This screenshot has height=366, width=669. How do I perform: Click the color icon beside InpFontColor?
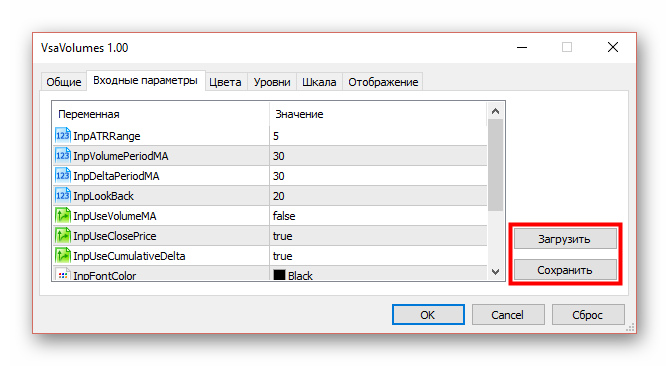(x=63, y=274)
